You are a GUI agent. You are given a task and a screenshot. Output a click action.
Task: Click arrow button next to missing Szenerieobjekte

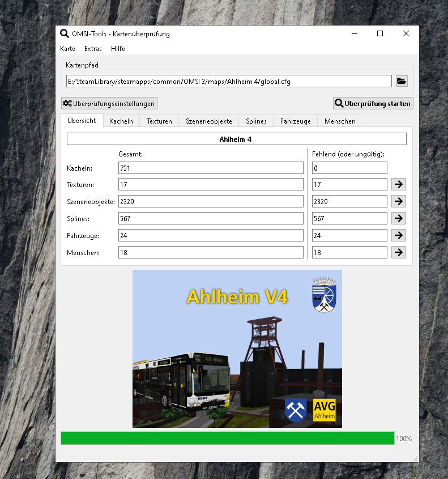click(x=399, y=201)
